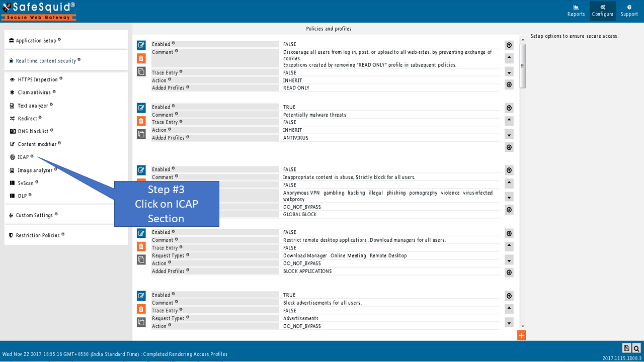The width and height of the screenshot is (644, 362).
Task: Open the Reports tab
Action: tap(576, 11)
